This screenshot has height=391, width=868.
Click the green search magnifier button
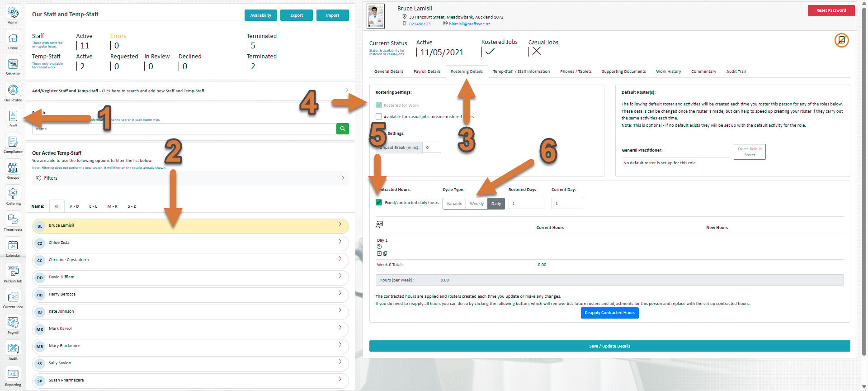343,129
